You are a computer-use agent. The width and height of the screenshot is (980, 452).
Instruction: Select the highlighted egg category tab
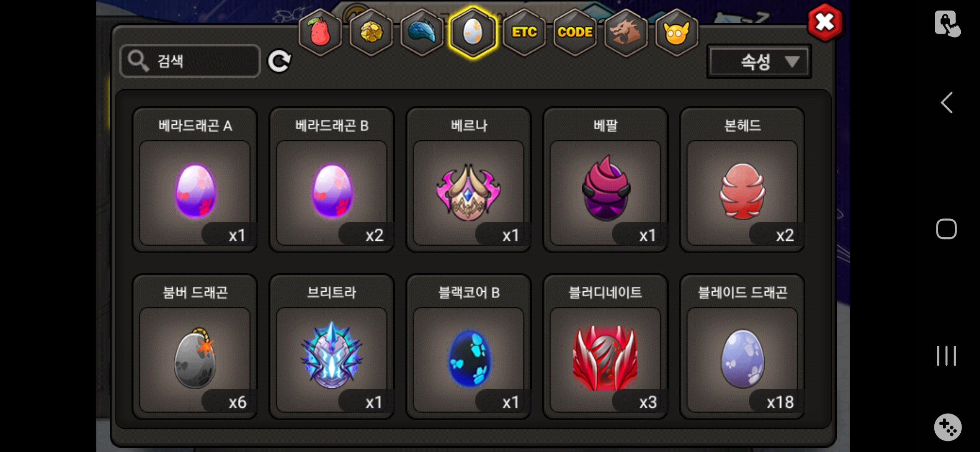[x=473, y=33]
